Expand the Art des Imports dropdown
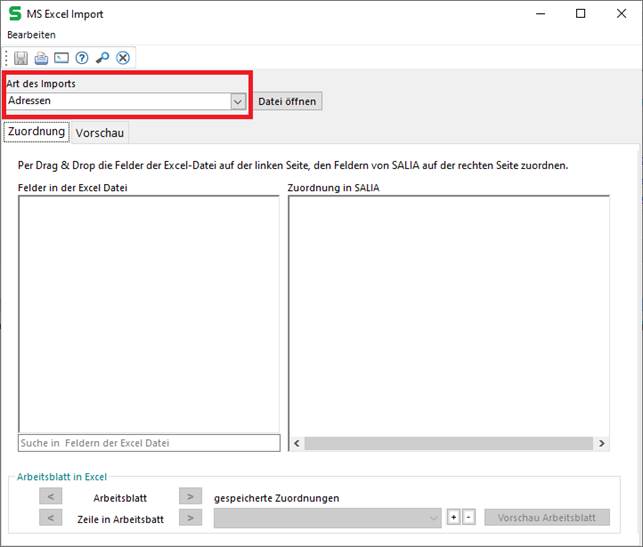 pos(238,101)
